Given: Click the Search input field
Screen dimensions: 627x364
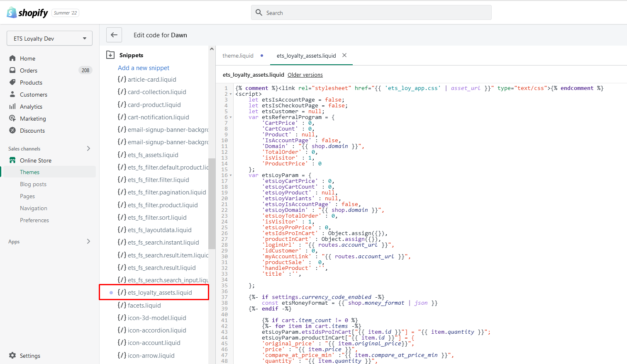Looking at the screenshot, I should click(371, 12).
